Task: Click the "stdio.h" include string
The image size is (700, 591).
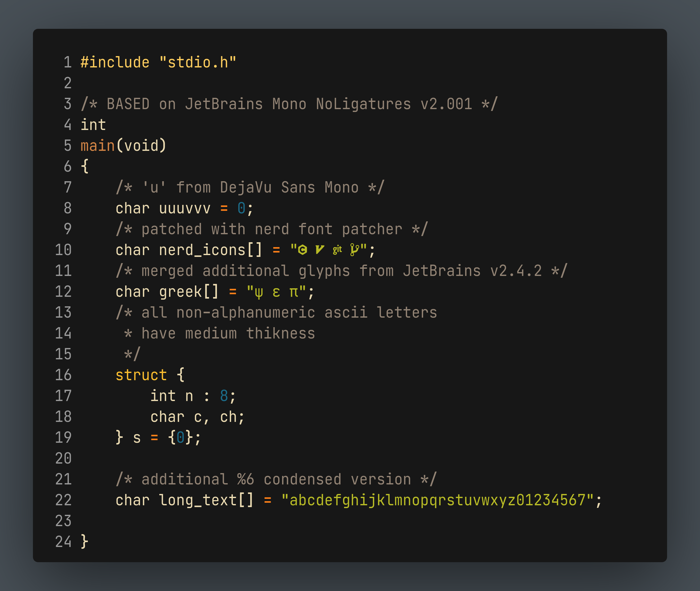Action: coord(198,63)
